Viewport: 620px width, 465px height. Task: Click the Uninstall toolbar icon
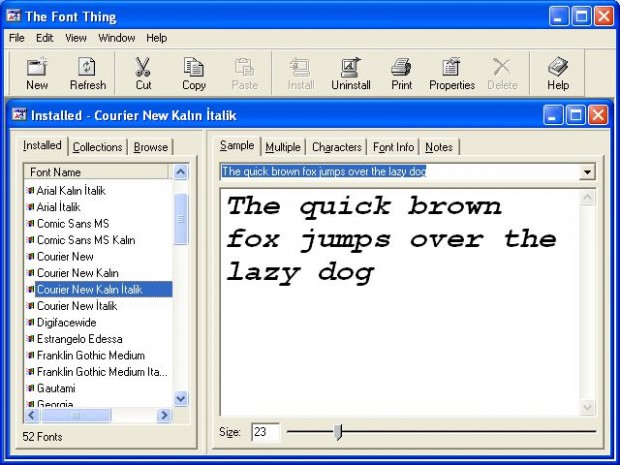(351, 66)
